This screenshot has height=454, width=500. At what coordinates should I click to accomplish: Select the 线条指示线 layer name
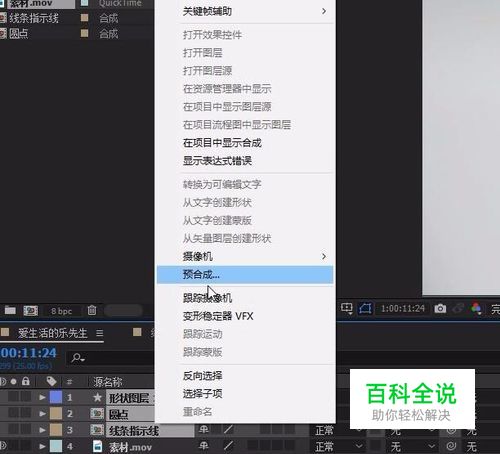pos(134,431)
